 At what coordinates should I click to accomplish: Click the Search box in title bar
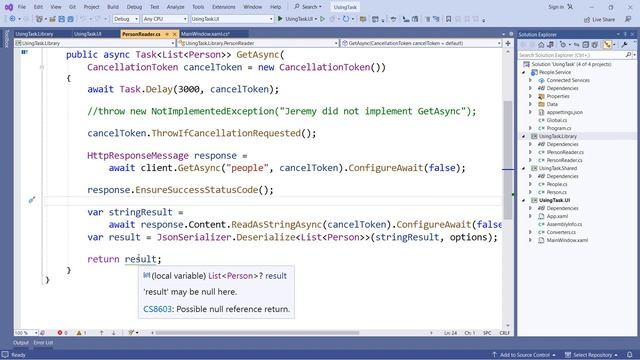(308, 7)
